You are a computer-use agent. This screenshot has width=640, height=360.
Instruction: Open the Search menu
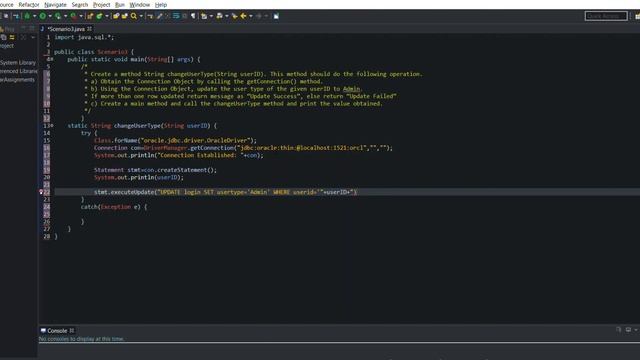pyautogui.click(x=80, y=5)
